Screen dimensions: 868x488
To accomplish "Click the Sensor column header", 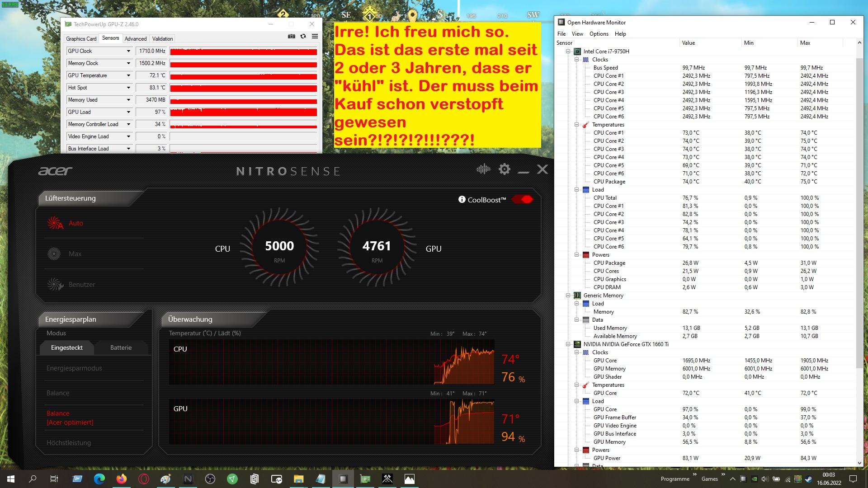I will pos(618,43).
